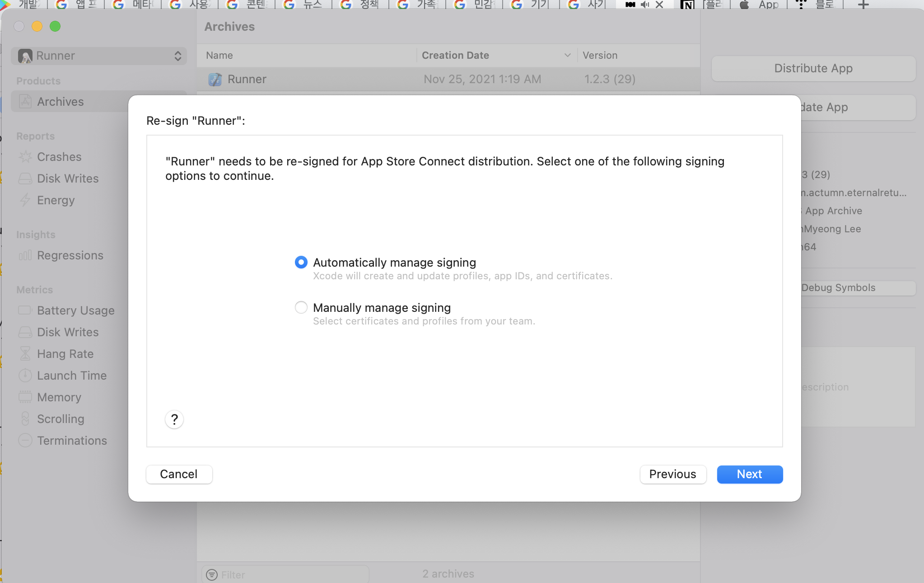Click the Previous button
Image resolution: width=924 pixels, height=583 pixels.
(672, 474)
